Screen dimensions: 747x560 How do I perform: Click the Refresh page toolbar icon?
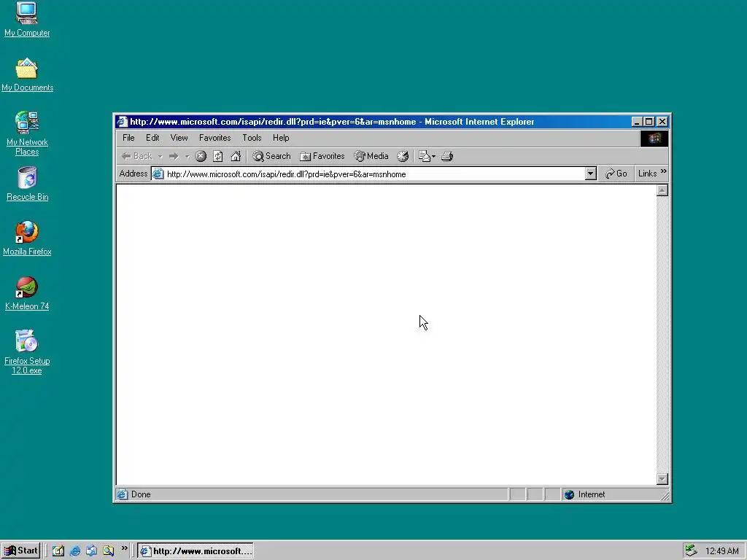(217, 156)
